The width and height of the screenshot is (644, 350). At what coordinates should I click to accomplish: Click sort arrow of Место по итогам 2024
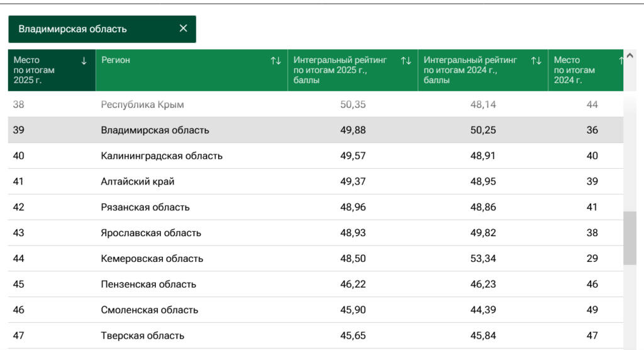tap(621, 61)
